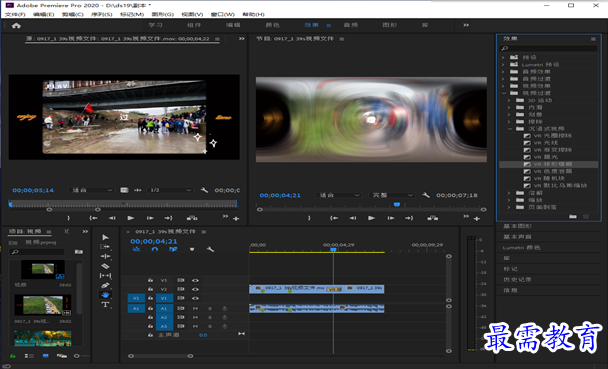Open source monitor zoom level dropdown
Screen dimensions: 608x369
(92, 190)
